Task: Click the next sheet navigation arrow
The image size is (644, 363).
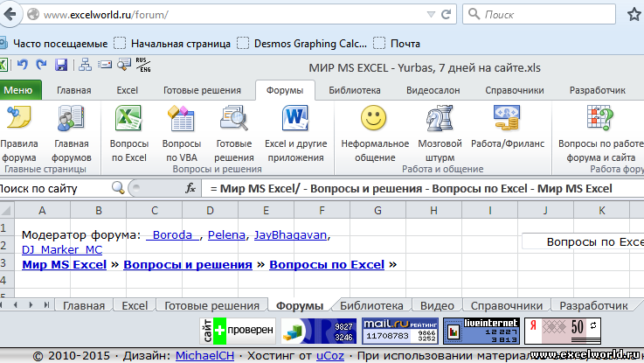Action: [x=31, y=305]
